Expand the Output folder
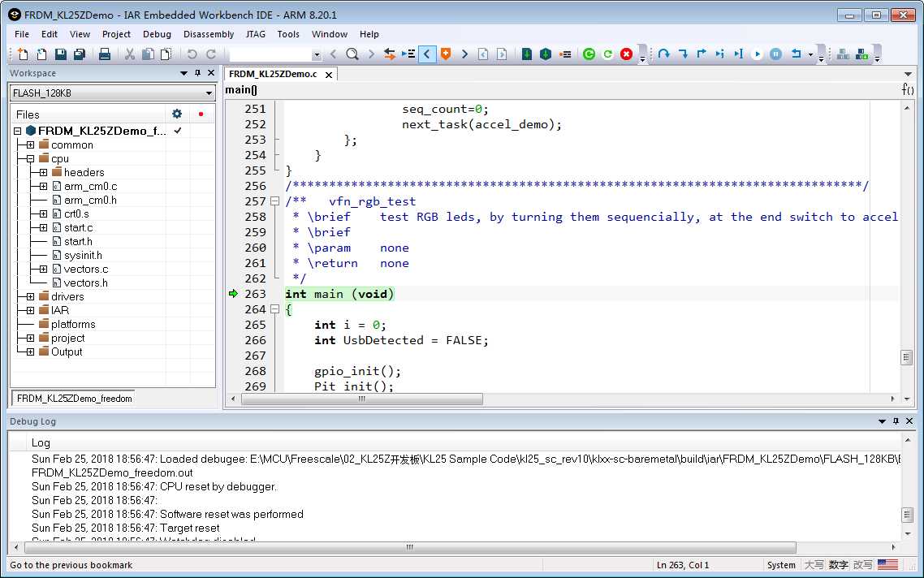 (x=31, y=352)
